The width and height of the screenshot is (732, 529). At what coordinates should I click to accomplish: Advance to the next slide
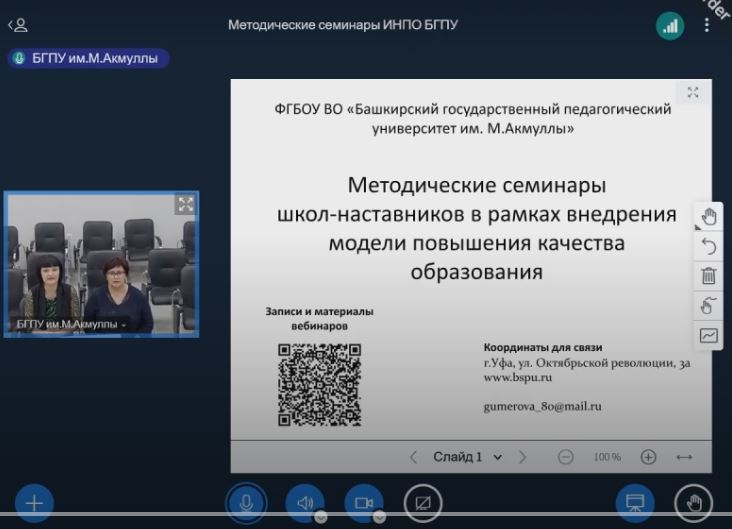(522, 457)
